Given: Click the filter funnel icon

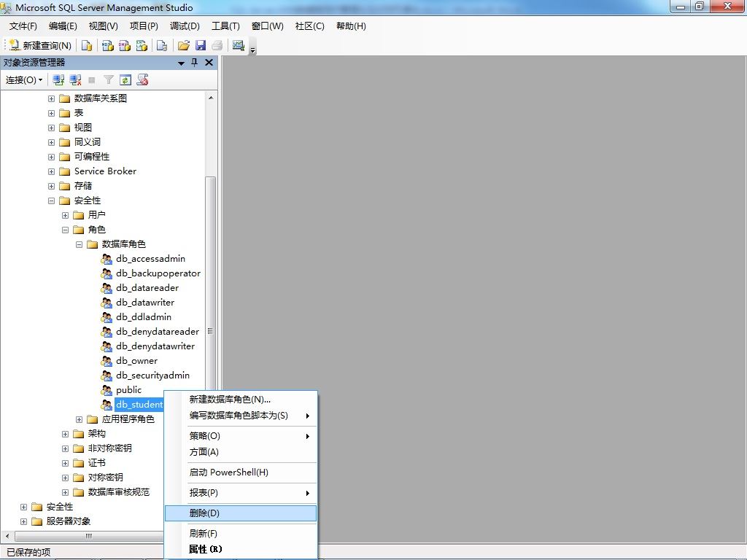Looking at the screenshot, I should click(x=109, y=80).
